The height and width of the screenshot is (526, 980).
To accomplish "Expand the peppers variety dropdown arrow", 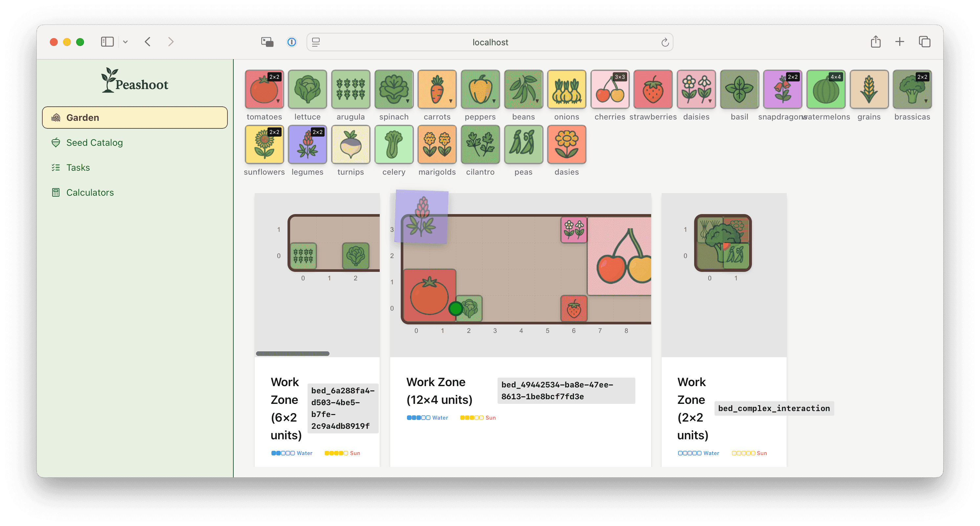I will coord(494,101).
